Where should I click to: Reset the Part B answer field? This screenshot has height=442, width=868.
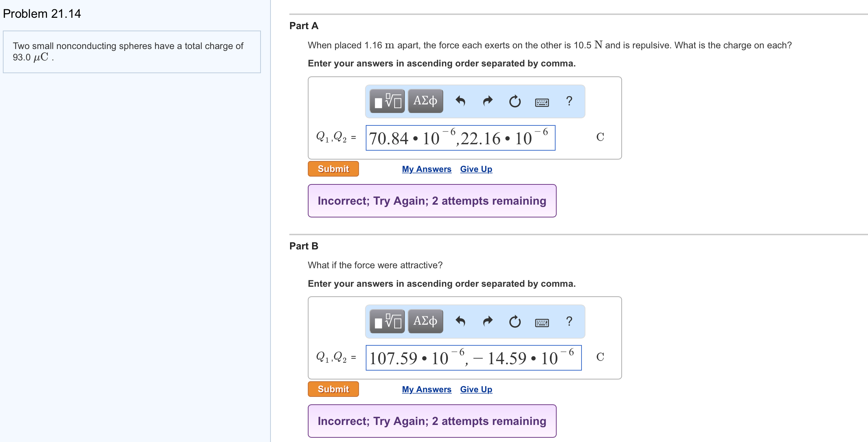[x=515, y=322]
